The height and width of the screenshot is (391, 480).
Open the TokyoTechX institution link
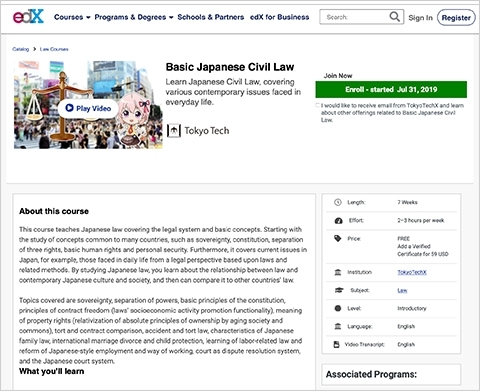pyautogui.click(x=412, y=272)
